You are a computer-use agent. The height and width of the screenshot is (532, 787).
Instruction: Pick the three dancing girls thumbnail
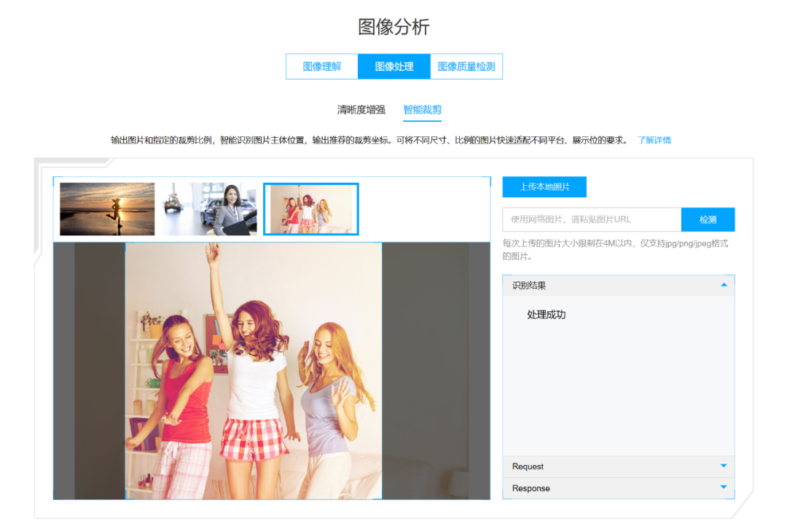pyautogui.click(x=311, y=208)
